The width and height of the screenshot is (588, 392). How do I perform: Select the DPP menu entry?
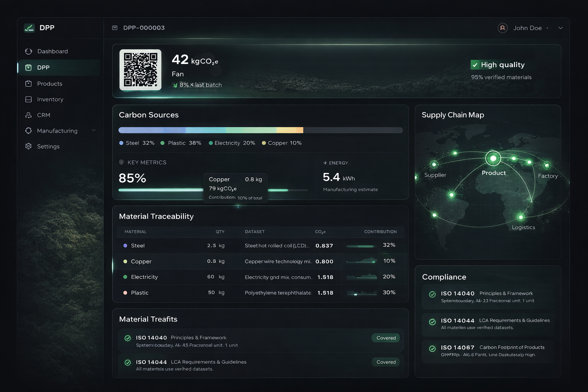[43, 67]
